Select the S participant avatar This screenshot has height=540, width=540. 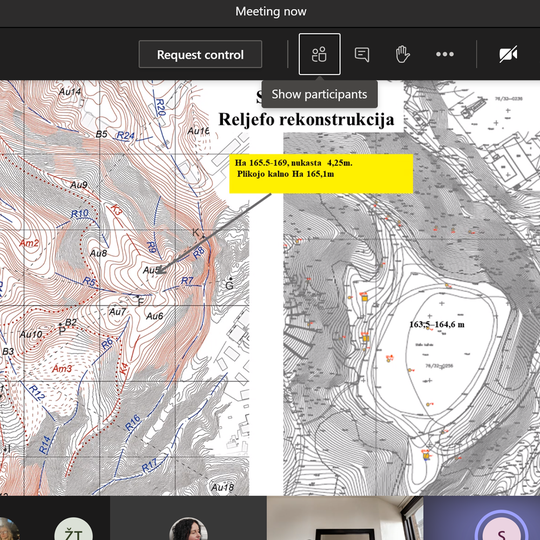tap(501, 529)
